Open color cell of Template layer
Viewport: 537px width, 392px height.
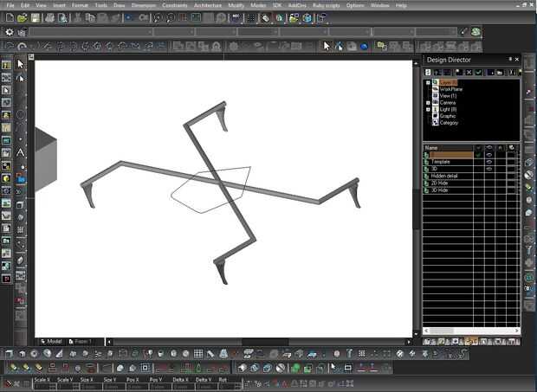[x=512, y=162]
